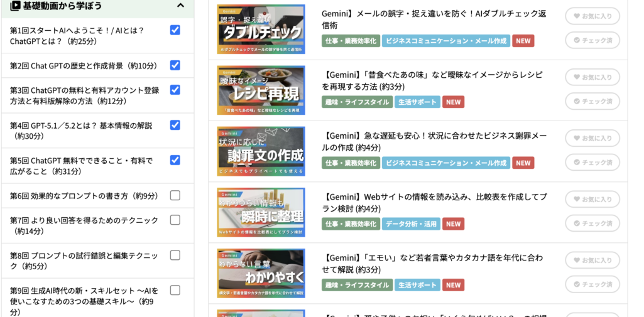Open the 謝罪文の作成 video thumbnail

[x=261, y=151]
